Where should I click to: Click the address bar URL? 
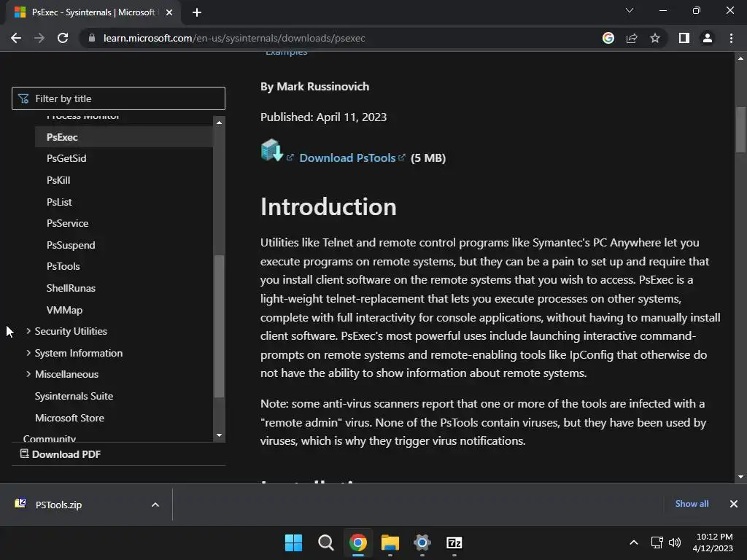pos(234,38)
